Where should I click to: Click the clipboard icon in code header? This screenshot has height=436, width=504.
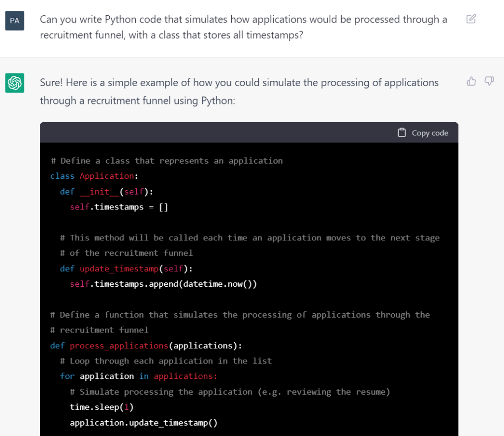[x=402, y=133]
